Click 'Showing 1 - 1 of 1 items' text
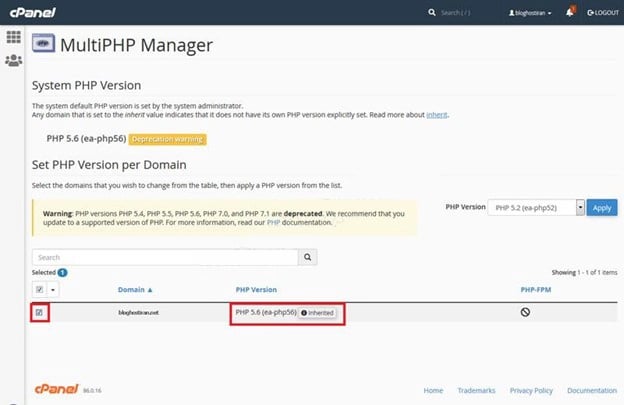 (584, 273)
